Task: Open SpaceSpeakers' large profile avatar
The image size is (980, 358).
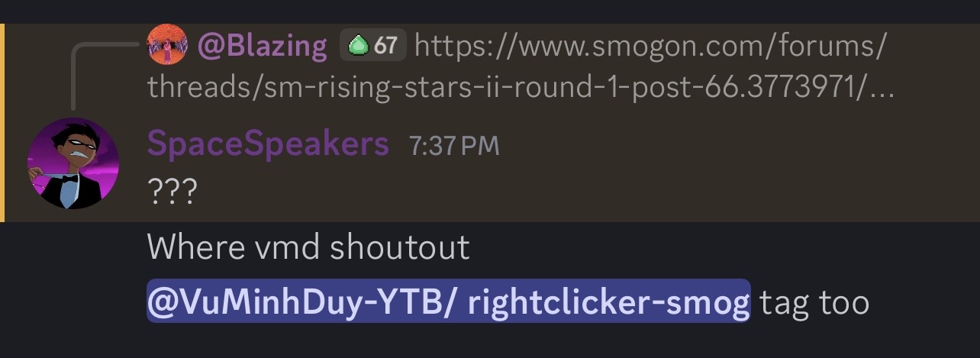Action: pyautogui.click(x=73, y=163)
